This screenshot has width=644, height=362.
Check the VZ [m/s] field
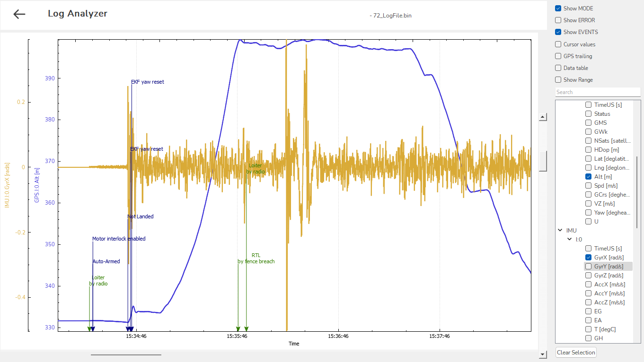[589, 204]
